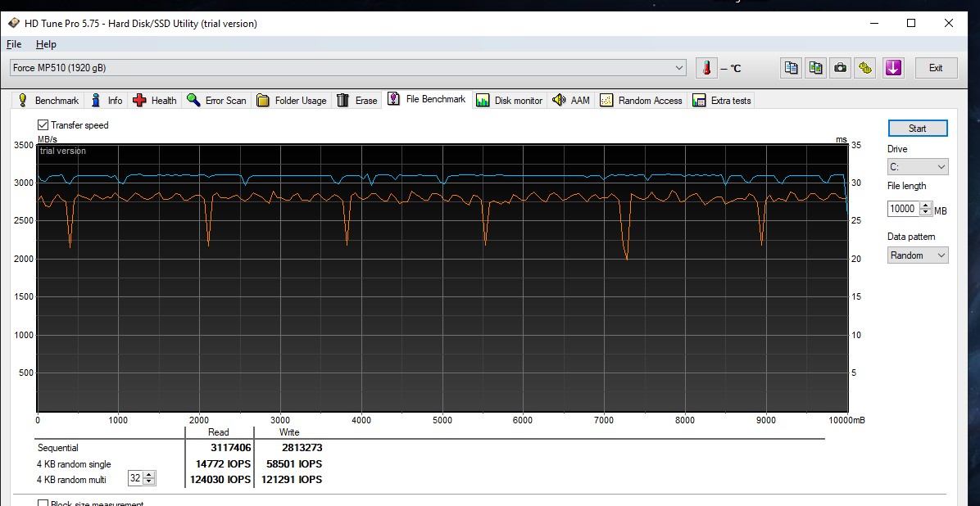Click the Write column header

pyautogui.click(x=289, y=432)
